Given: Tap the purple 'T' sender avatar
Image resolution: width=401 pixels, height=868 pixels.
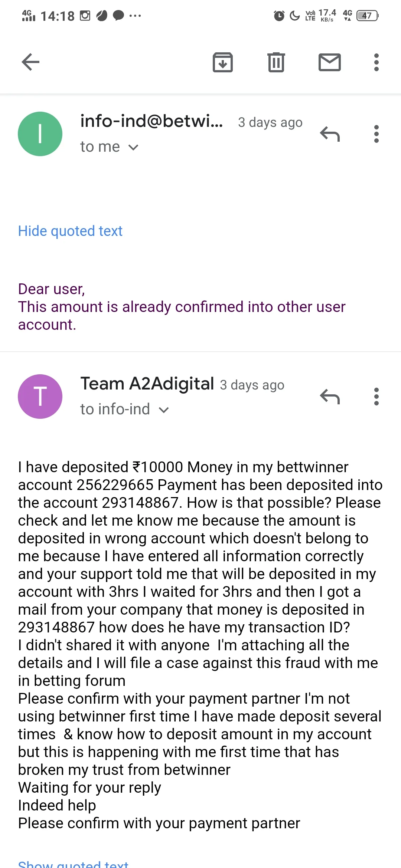Looking at the screenshot, I should tap(40, 397).
